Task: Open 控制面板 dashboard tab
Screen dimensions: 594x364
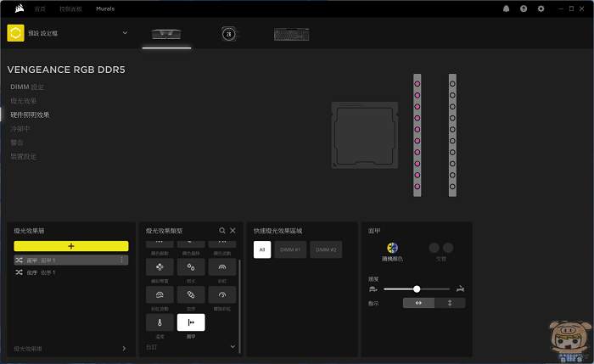Action: pos(70,8)
